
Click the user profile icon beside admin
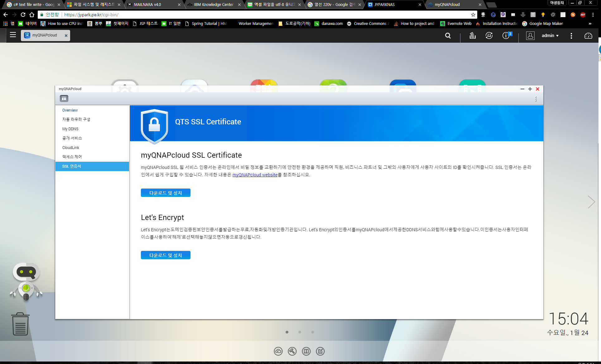point(530,36)
